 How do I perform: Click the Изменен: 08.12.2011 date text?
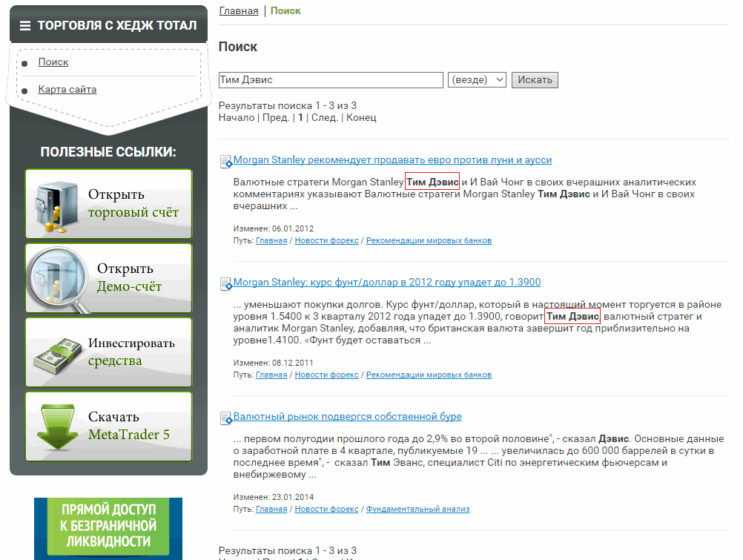(274, 363)
